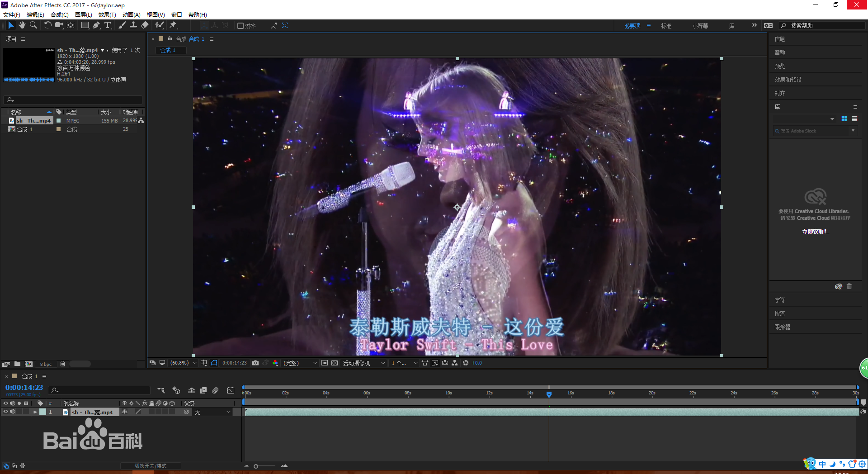
Task: Click the current time indicator on the timeline ruler
Action: click(x=549, y=393)
